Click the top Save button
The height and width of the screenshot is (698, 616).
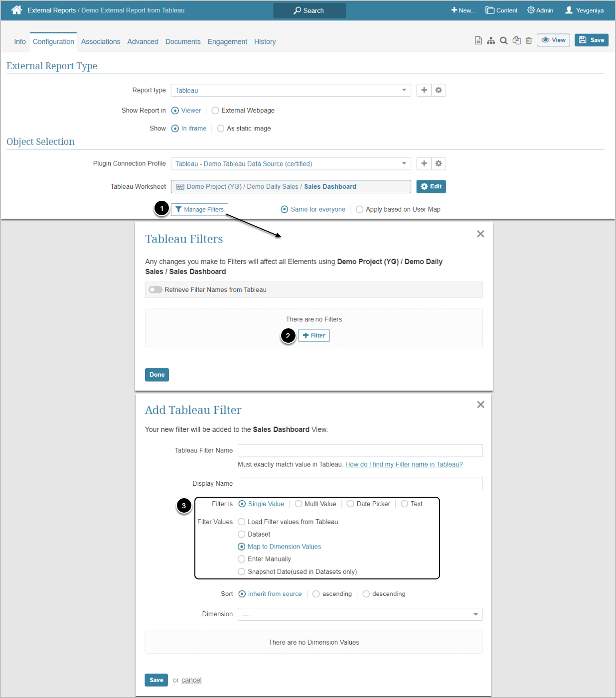(592, 40)
